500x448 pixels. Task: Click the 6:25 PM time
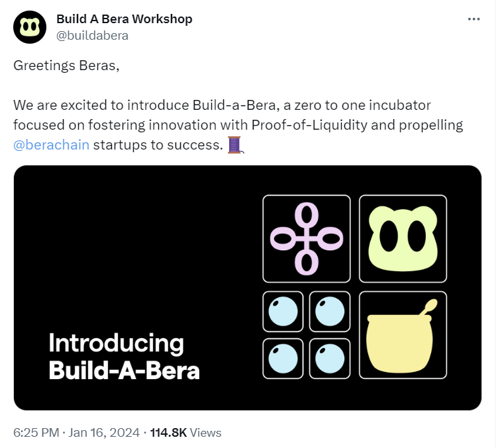pyautogui.click(x=35, y=433)
